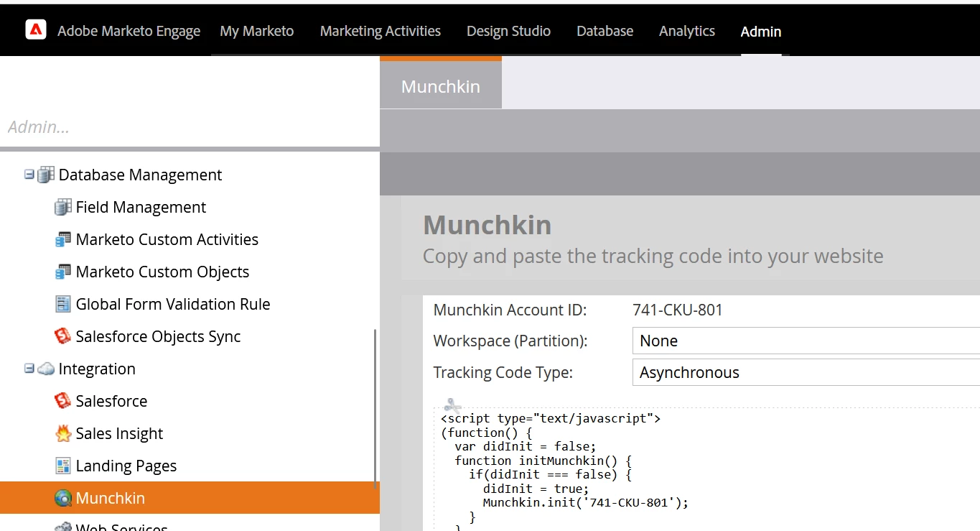Click the Adobe logo icon
Screen dimensions: 980x531
coord(36,29)
